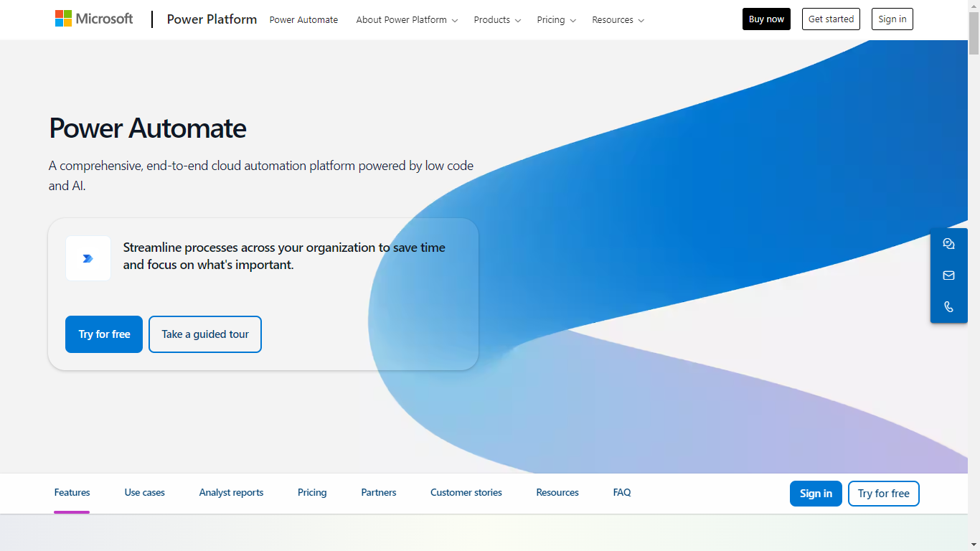Click the Power Automate product icon
This screenshot has height=551, width=980.
[88, 258]
